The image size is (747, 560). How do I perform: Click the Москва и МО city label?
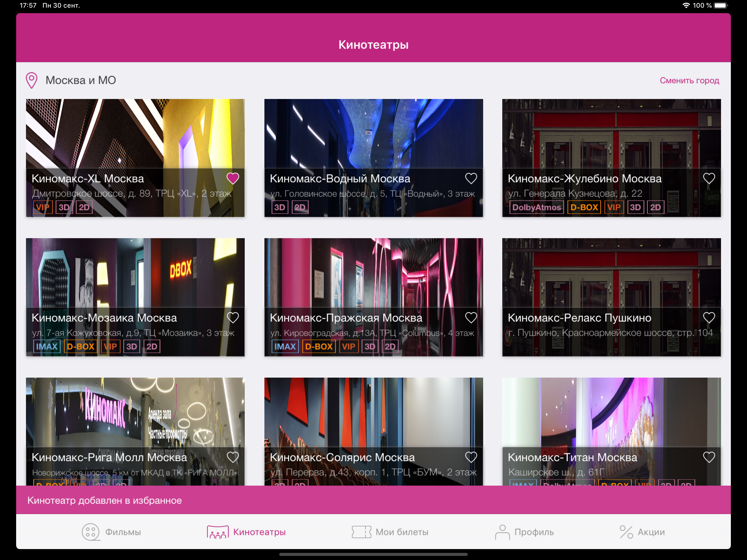pos(81,80)
